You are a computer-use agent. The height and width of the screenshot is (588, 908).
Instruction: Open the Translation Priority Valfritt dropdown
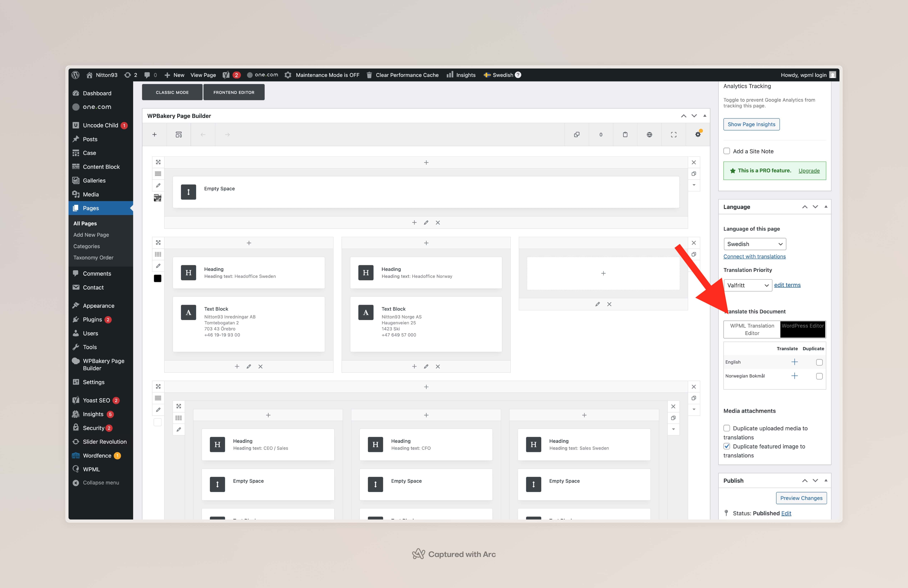(748, 285)
